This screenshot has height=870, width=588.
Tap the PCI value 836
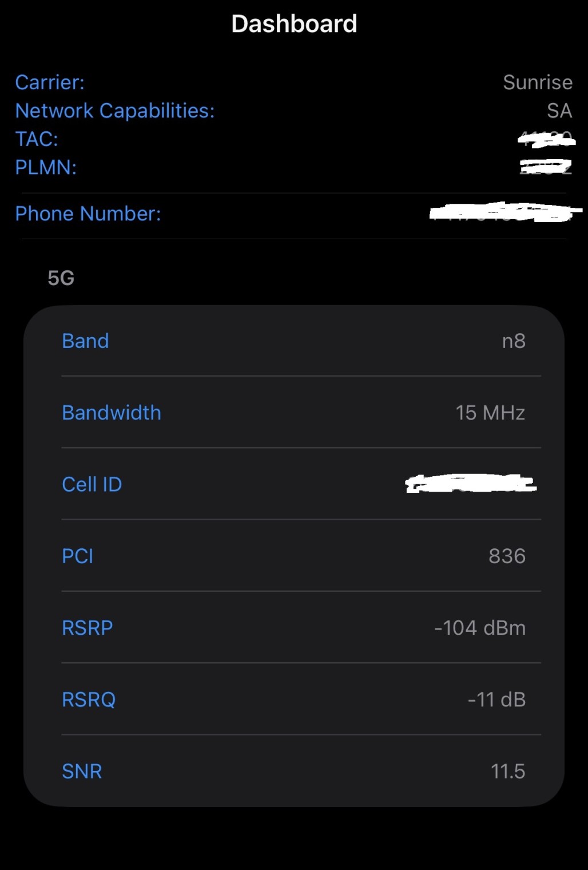[x=507, y=556]
